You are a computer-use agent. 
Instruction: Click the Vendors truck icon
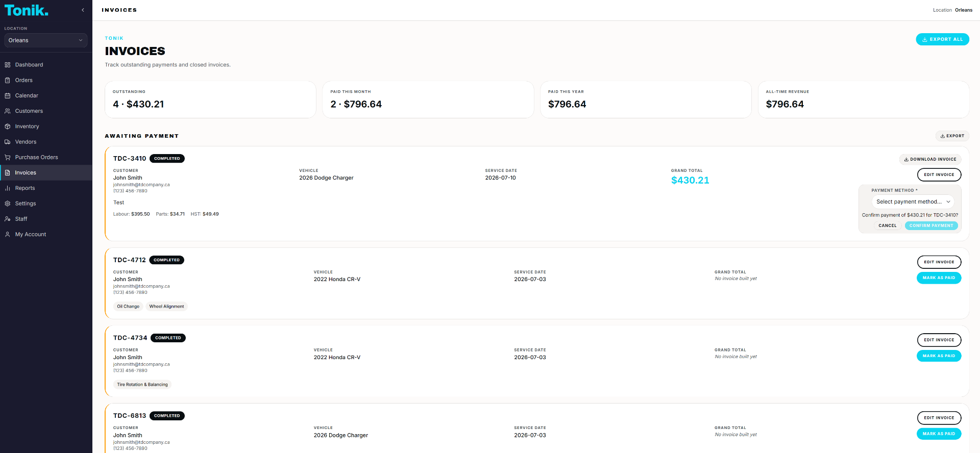pyautogui.click(x=8, y=142)
